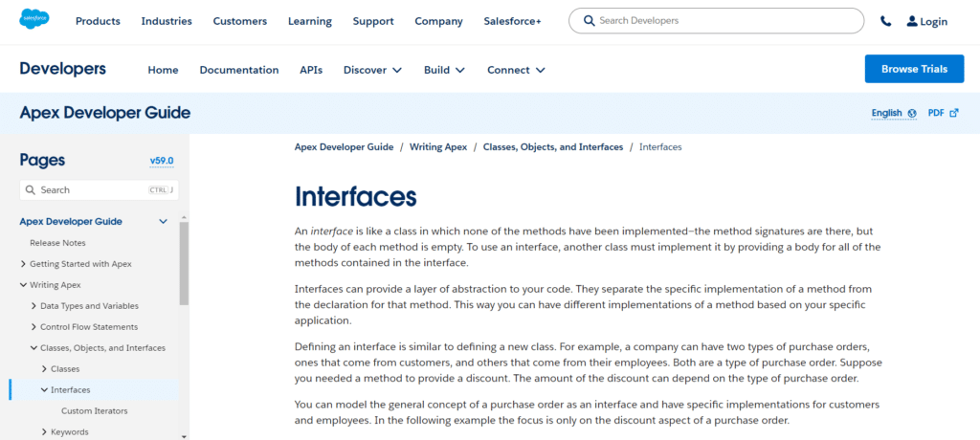Image resolution: width=980 pixels, height=440 pixels.
Task: Expand Getting Started with Apex
Action: (23, 264)
